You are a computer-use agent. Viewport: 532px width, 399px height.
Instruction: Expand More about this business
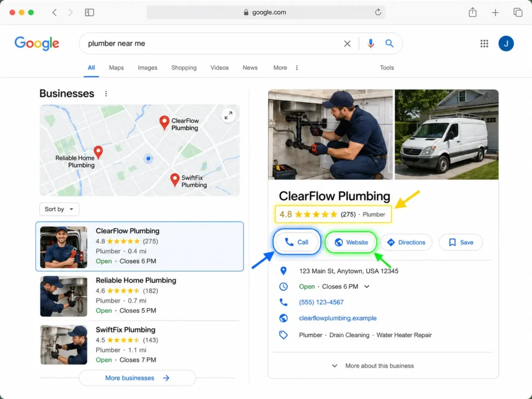tap(373, 366)
